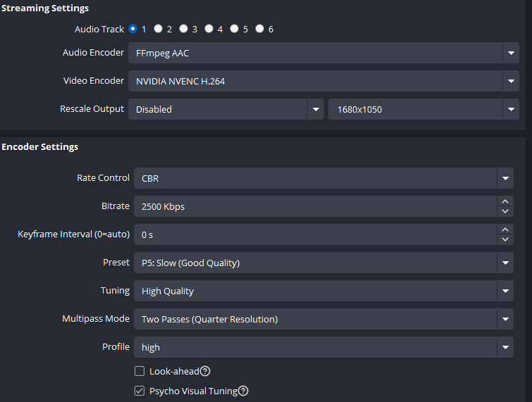Uncheck Psycho Visual Tuning
The image size is (532, 402).
[x=140, y=391]
